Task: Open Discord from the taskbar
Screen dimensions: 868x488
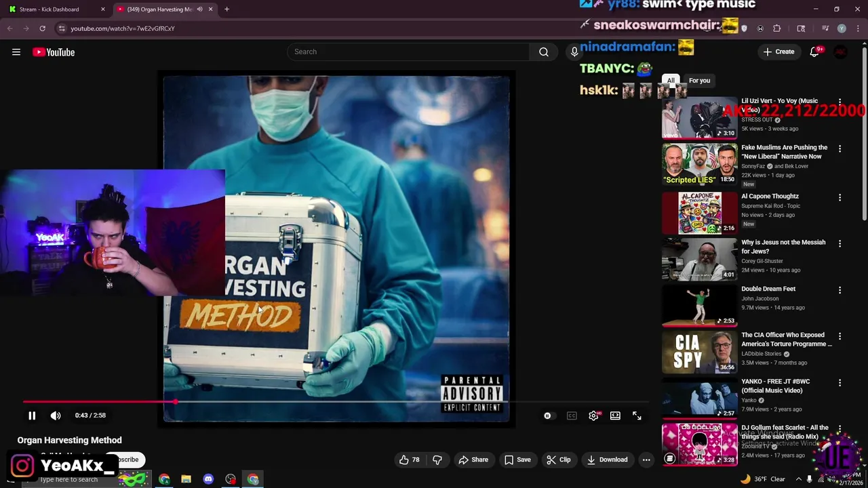Action: (208, 479)
